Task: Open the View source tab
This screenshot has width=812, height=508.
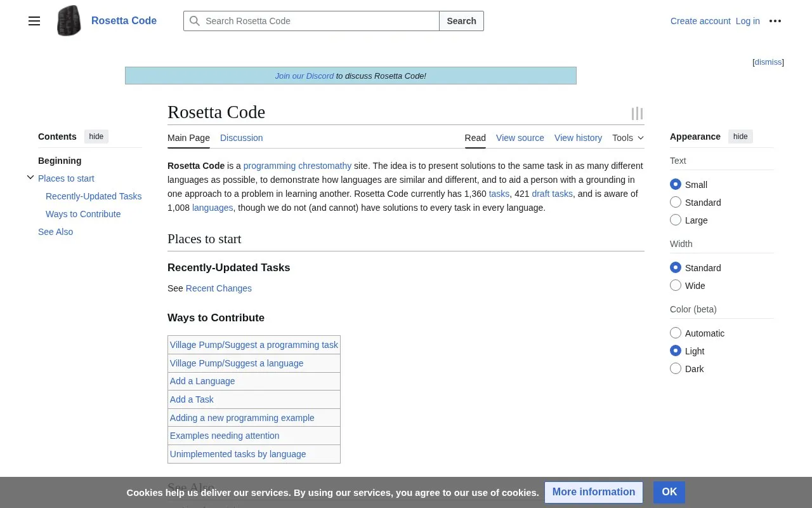Action: pos(520,138)
